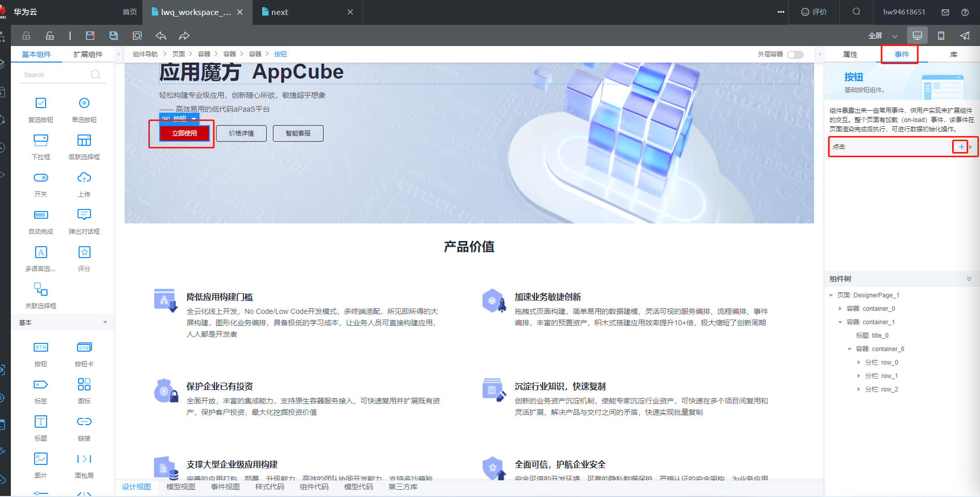Collapse the 页面: DesignerPage_1 tree node
Viewport: 980px width, 497px height.
[831, 295]
